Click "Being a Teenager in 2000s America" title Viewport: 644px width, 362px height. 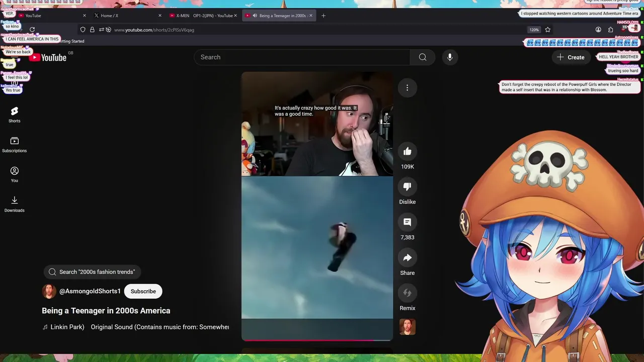coord(106,311)
